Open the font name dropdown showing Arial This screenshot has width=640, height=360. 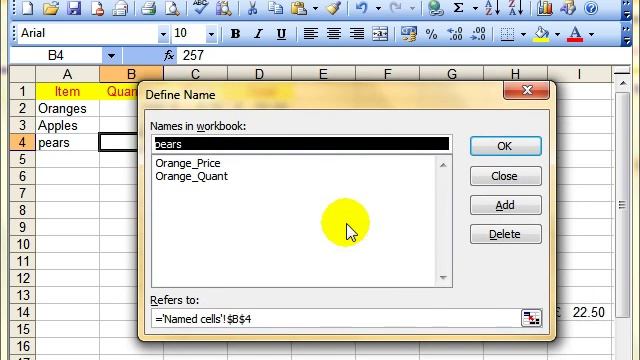(163, 34)
